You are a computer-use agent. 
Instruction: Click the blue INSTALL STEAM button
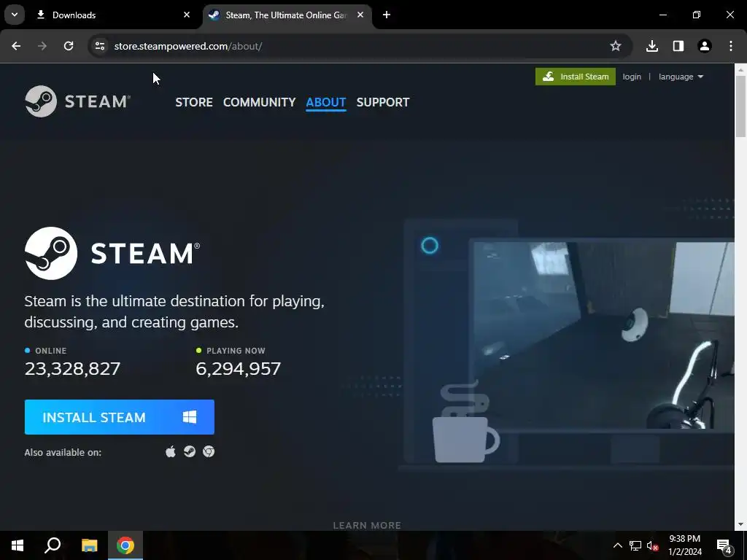coord(120,417)
